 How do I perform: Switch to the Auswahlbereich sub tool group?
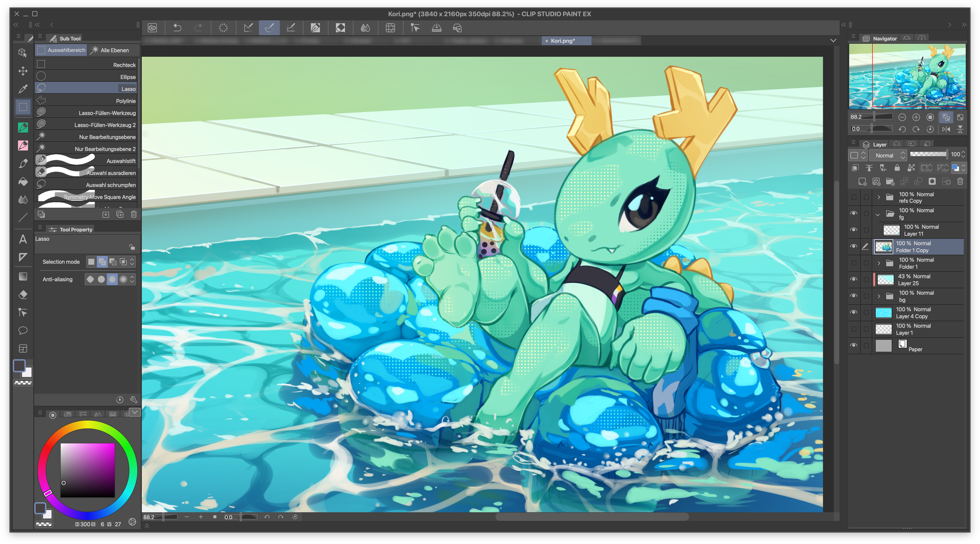point(61,50)
